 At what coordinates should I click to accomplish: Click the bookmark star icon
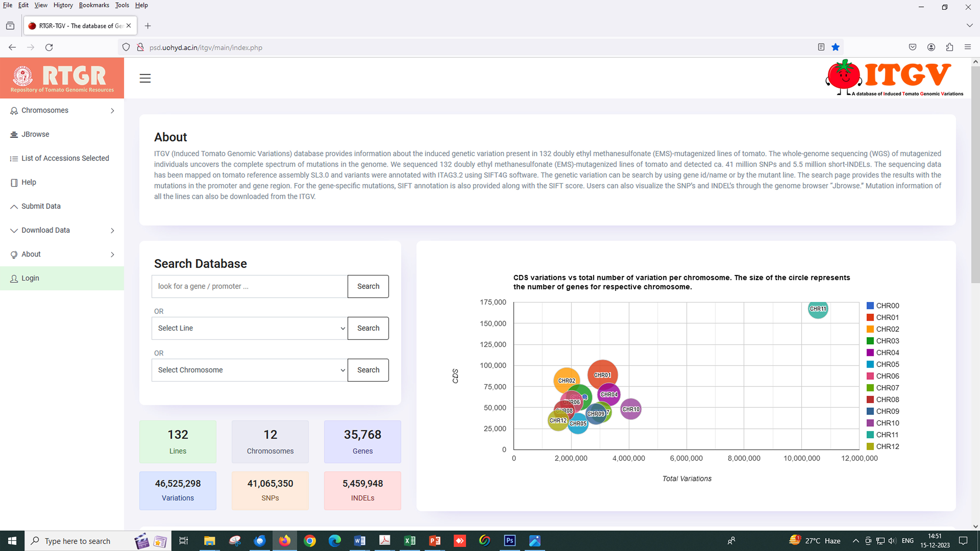pyautogui.click(x=835, y=47)
